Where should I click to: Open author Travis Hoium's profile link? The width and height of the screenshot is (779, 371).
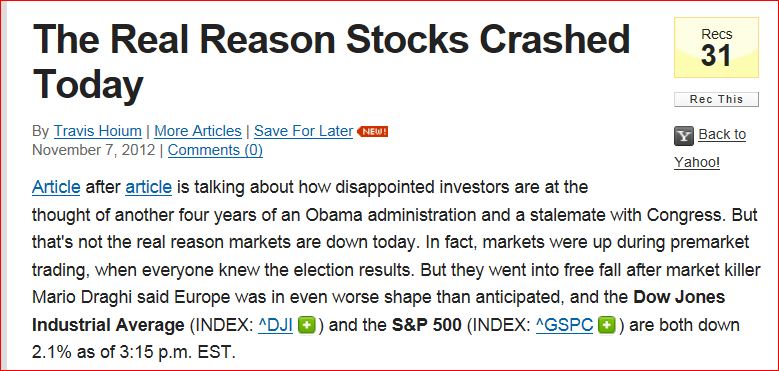click(97, 131)
